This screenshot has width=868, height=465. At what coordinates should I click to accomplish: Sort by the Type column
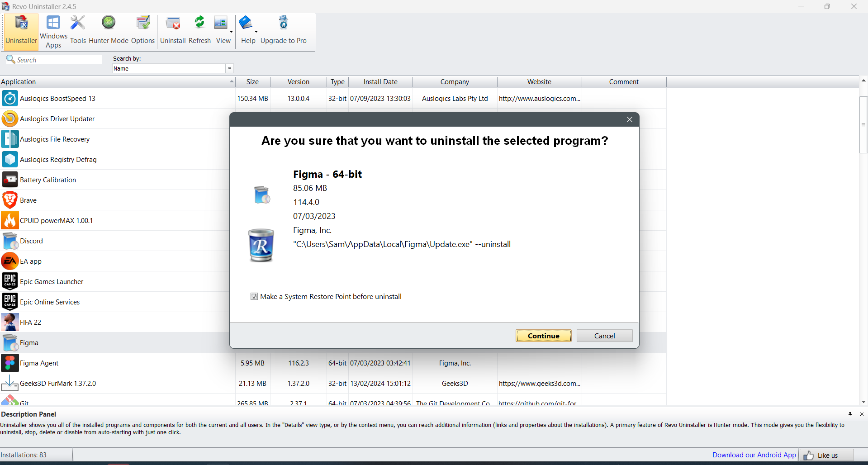pos(337,82)
